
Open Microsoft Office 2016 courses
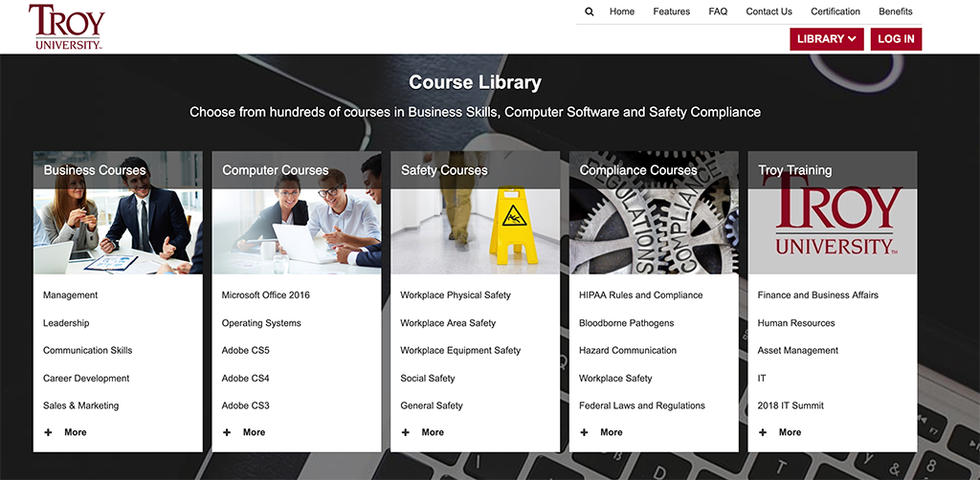point(266,295)
